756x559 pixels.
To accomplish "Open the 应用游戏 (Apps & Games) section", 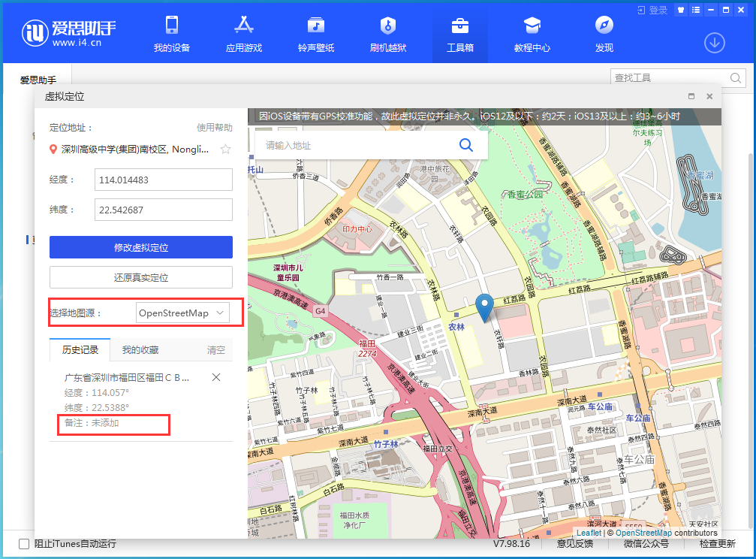I will pyautogui.click(x=243, y=34).
